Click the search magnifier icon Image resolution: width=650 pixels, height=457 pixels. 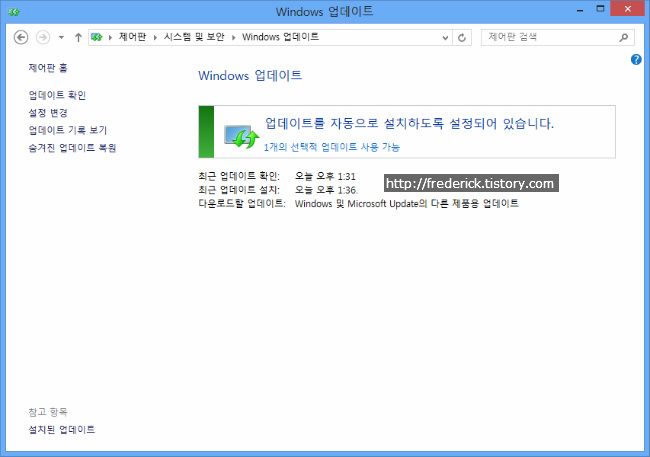pyautogui.click(x=623, y=38)
